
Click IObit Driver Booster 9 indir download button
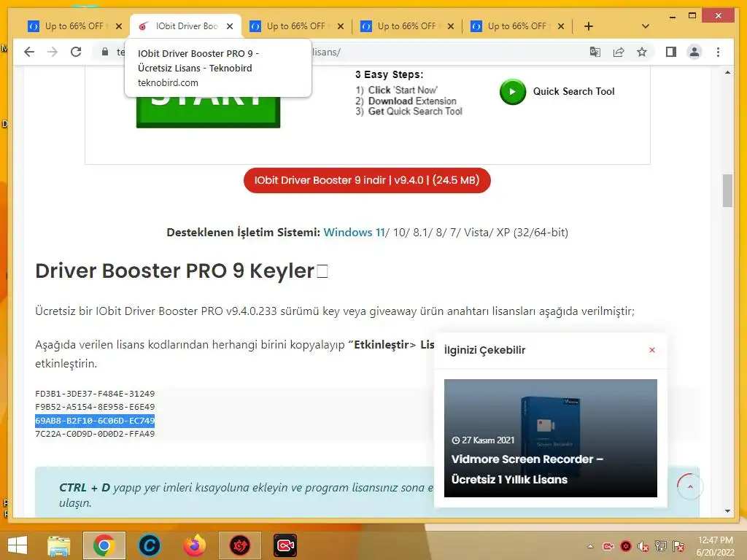(x=367, y=181)
